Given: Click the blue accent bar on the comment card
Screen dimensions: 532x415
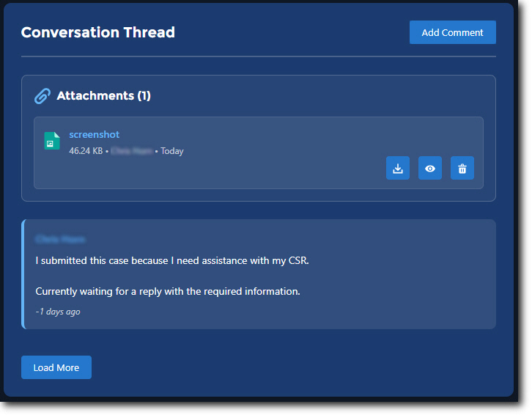Looking at the screenshot, I should coord(23,274).
